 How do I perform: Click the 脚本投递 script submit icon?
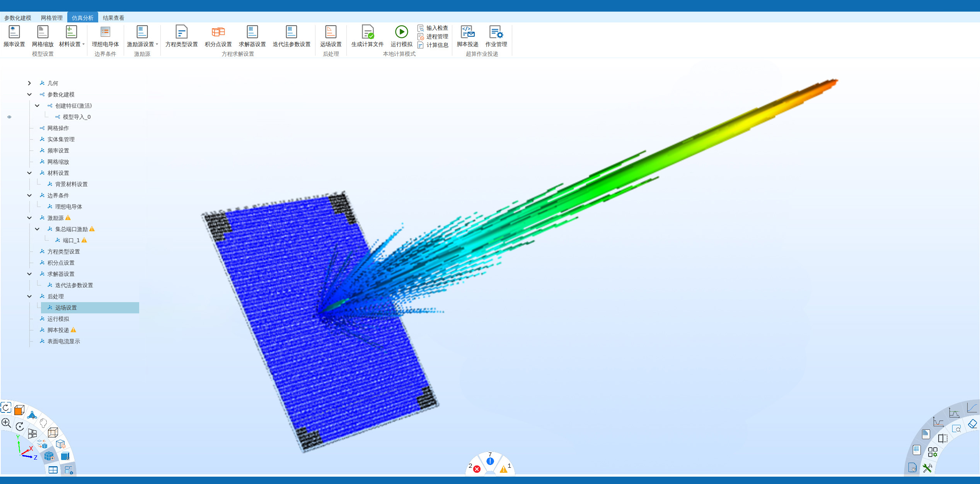(467, 32)
